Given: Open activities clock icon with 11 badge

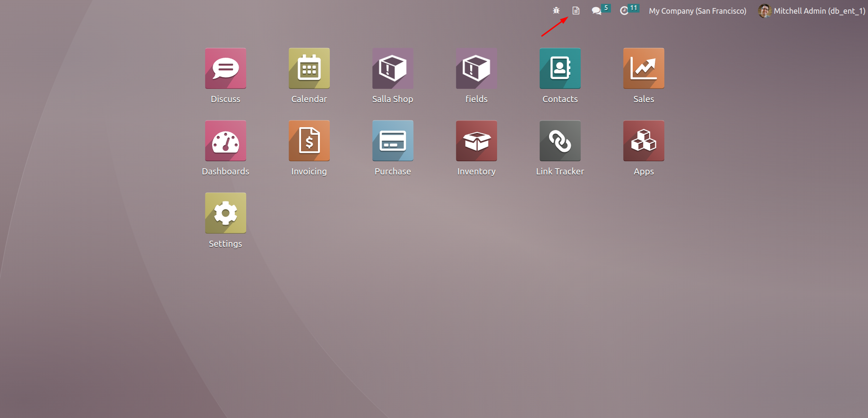Looking at the screenshot, I should tap(629, 10).
